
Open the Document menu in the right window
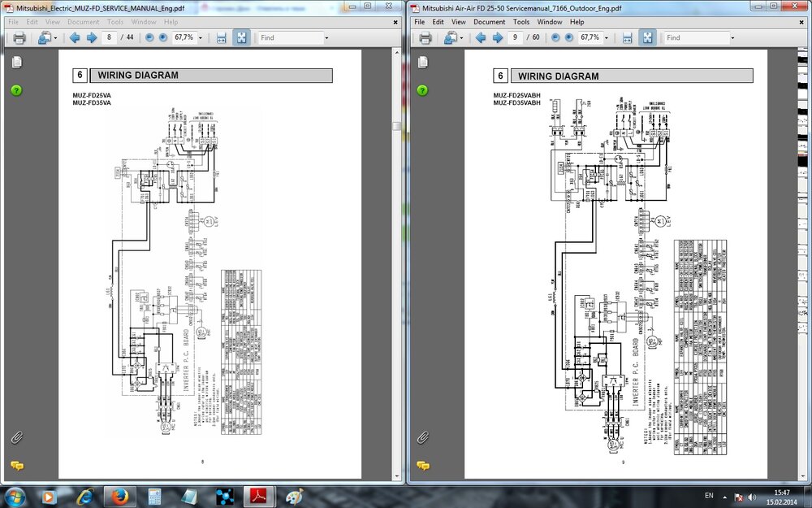click(x=489, y=22)
